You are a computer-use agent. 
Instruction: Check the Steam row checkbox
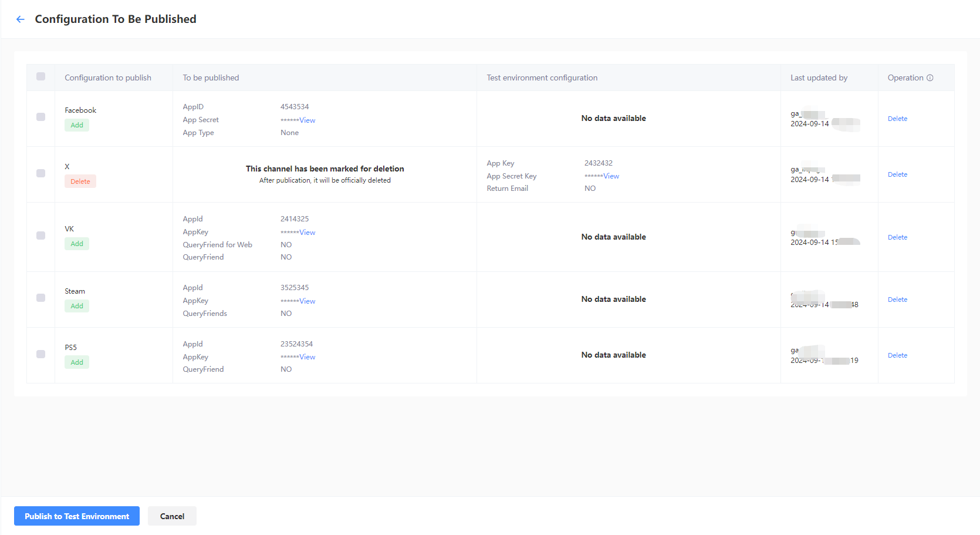click(x=40, y=298)
